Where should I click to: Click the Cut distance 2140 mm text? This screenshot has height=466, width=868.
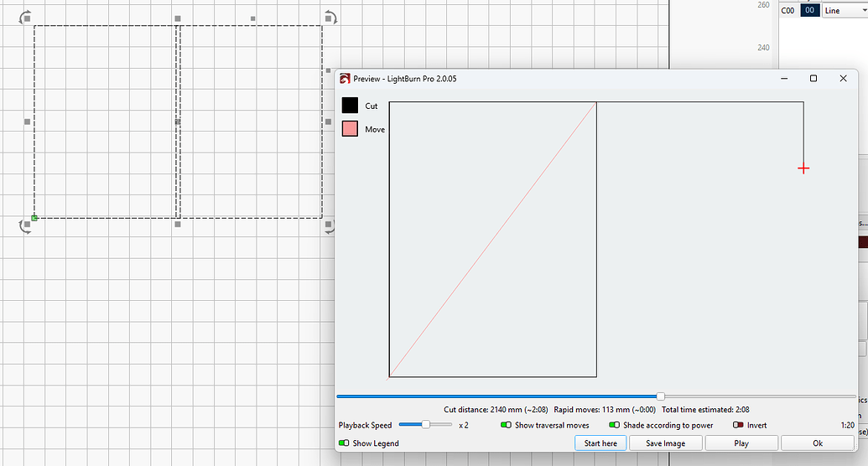point(496,410)
